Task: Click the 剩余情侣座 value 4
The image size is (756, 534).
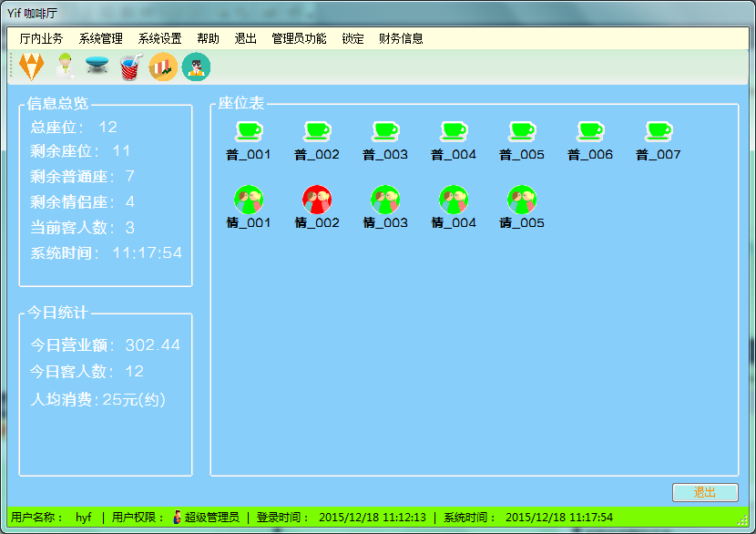Action: (129, 201)
